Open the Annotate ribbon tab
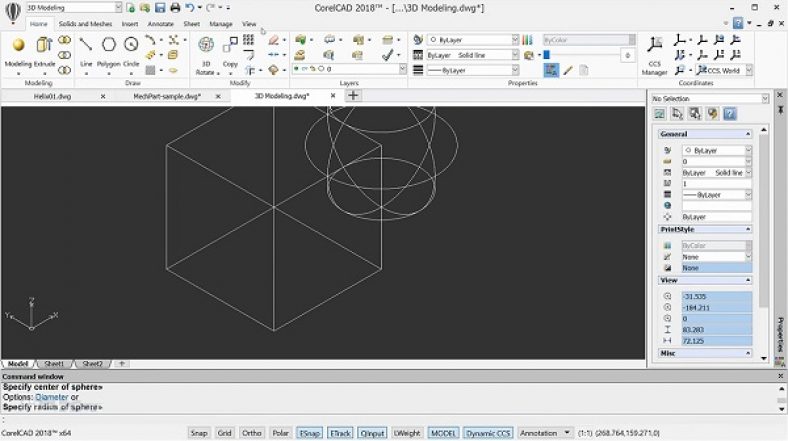The image size is (788, 441). [160, 24]
